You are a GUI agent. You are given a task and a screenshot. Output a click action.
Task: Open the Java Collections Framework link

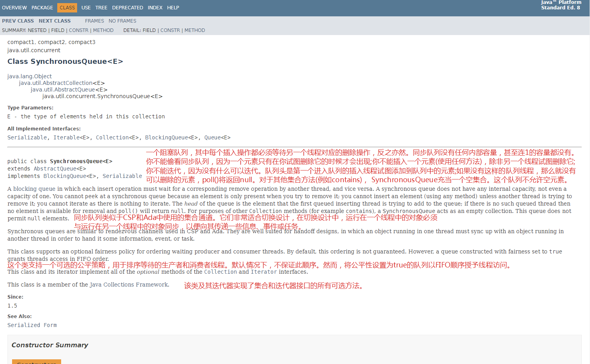click(129, 285)
